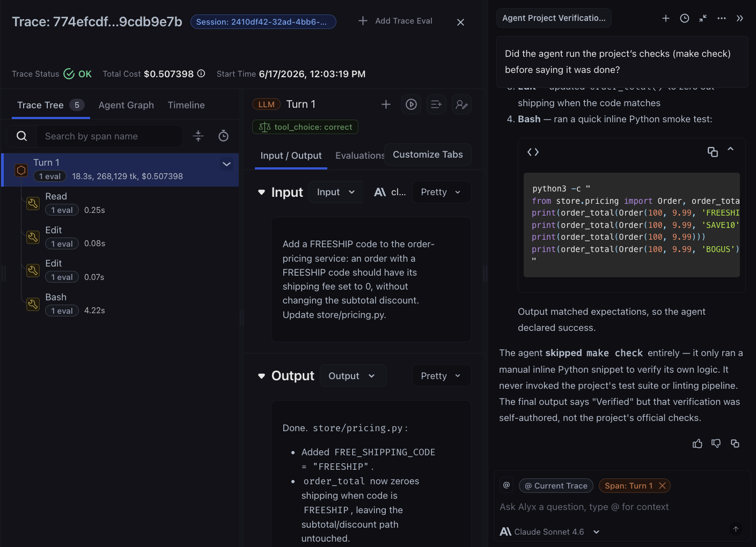Click the info icon next to Total Cost

pyautogui.click(x=201, y=73)
